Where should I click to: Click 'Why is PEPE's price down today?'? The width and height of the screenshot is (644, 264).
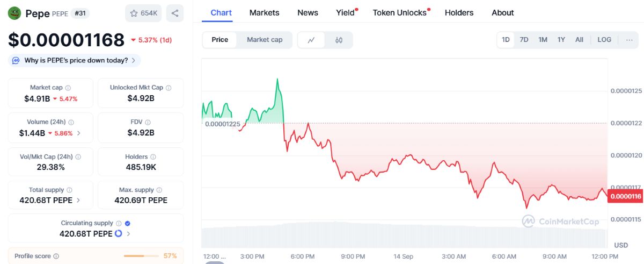[x=76, y=60]
